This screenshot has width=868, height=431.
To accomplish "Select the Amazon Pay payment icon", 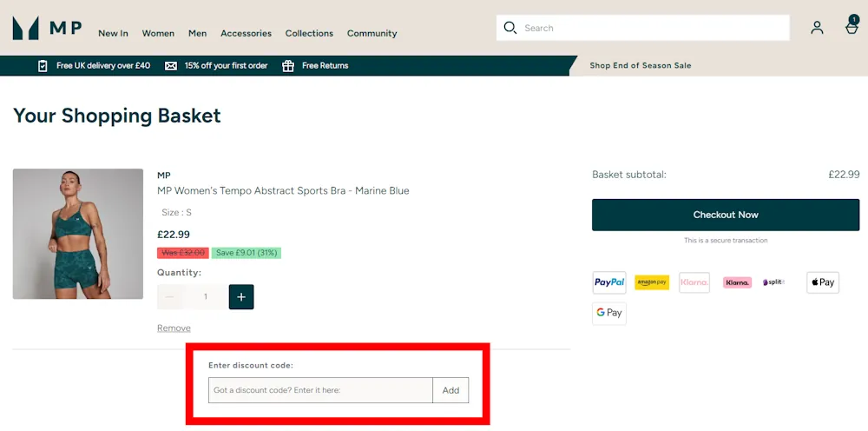I will (652, 282).
